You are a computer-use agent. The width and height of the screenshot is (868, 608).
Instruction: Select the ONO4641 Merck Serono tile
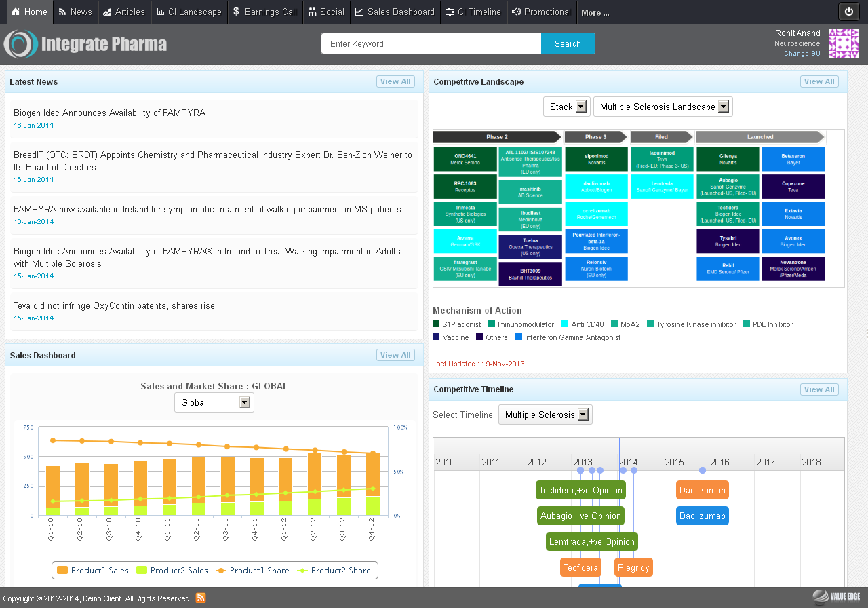pos(465,159)
